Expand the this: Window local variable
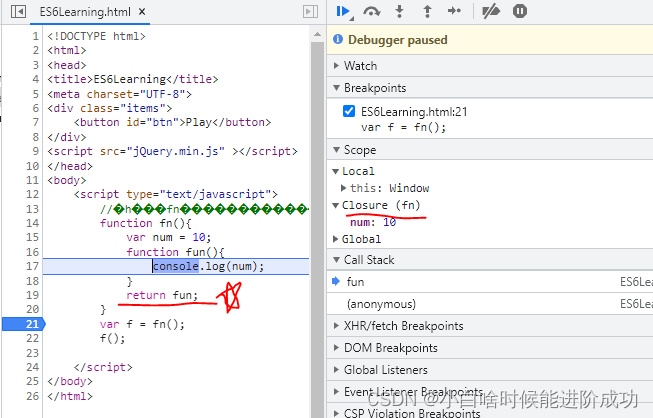 [x=345, y=188]
